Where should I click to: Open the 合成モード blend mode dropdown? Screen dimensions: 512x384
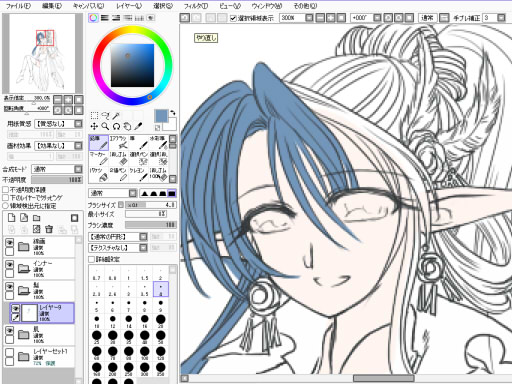tap(78, 169)
